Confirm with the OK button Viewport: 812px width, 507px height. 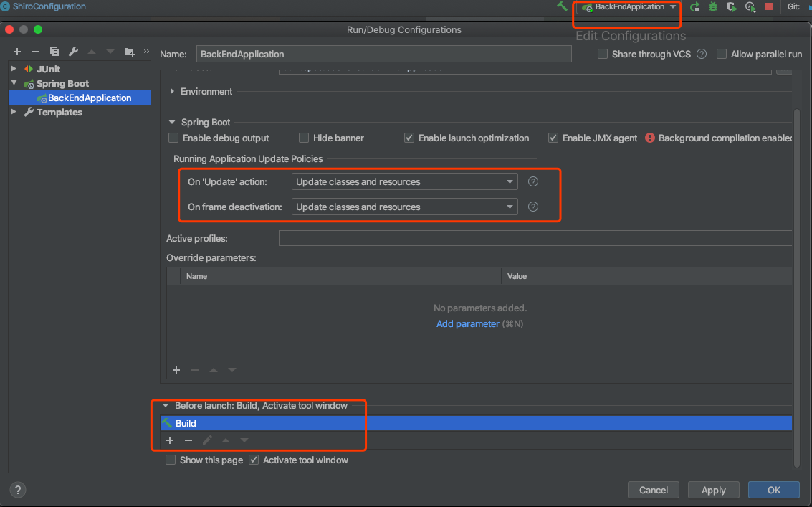[x=774, y=490]
